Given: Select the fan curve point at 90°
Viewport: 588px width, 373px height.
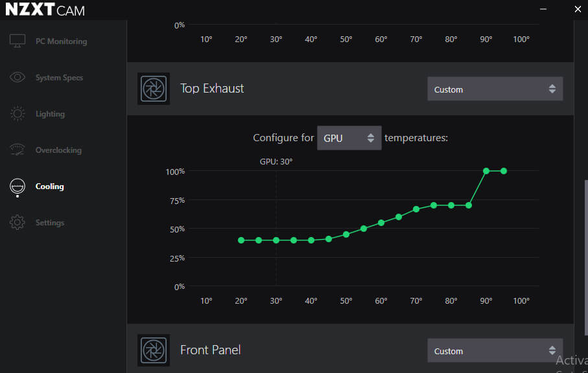Looking at the screenshot, I should click(x=486, y=171).
